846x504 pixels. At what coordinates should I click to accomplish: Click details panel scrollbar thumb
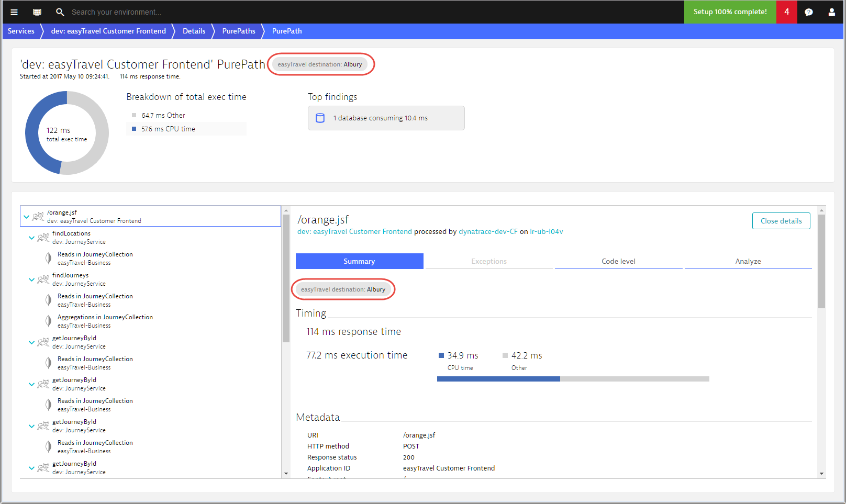[821, 261]
